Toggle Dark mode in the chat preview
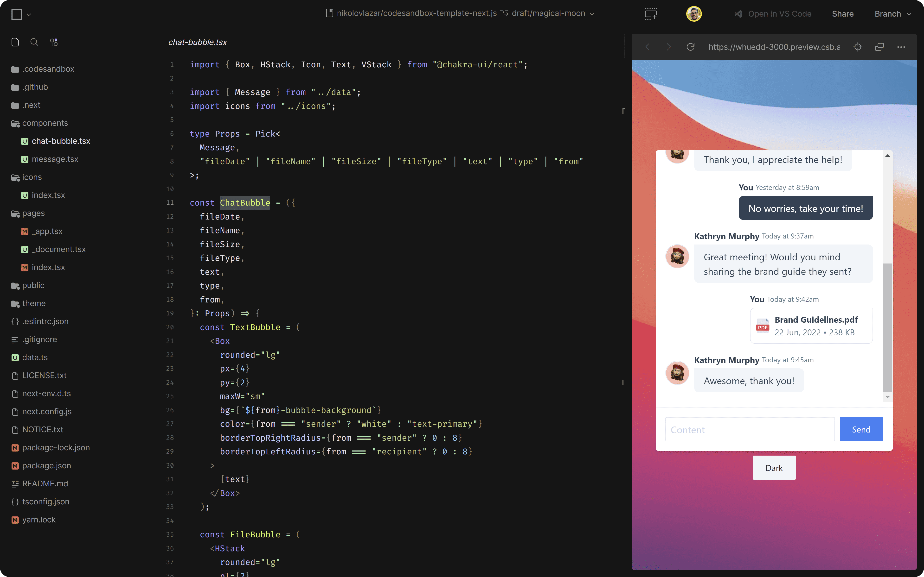The width and height of the screenshot is (924, 577). point(774,467)
